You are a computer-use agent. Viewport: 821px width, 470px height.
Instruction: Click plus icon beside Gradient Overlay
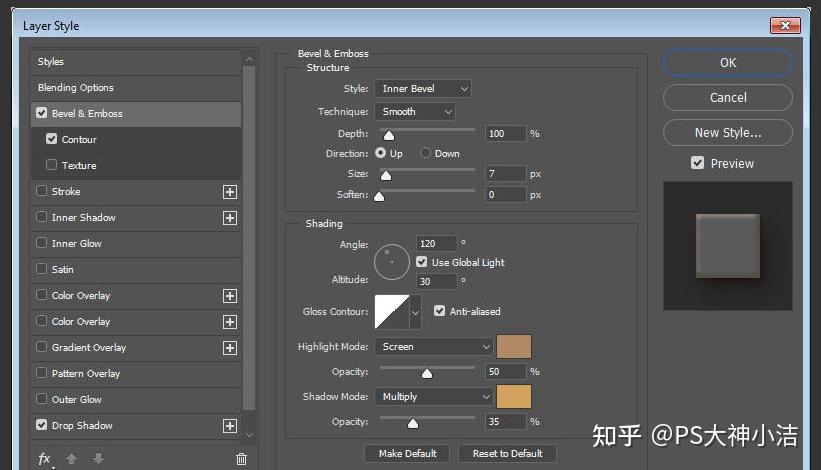pos(229,348)
